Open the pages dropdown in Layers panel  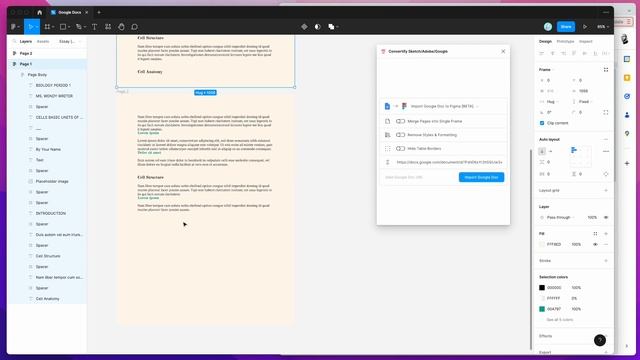point(69,41)
